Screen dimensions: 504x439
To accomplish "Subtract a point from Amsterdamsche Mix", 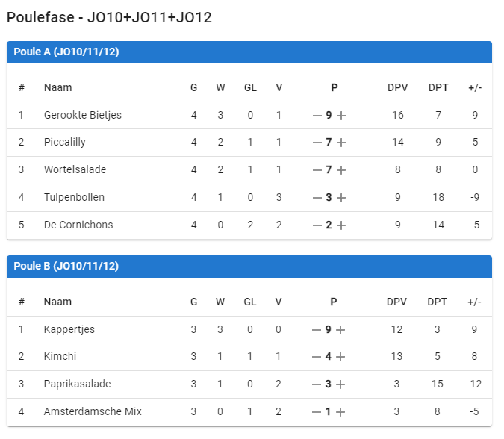I will 317,412.
